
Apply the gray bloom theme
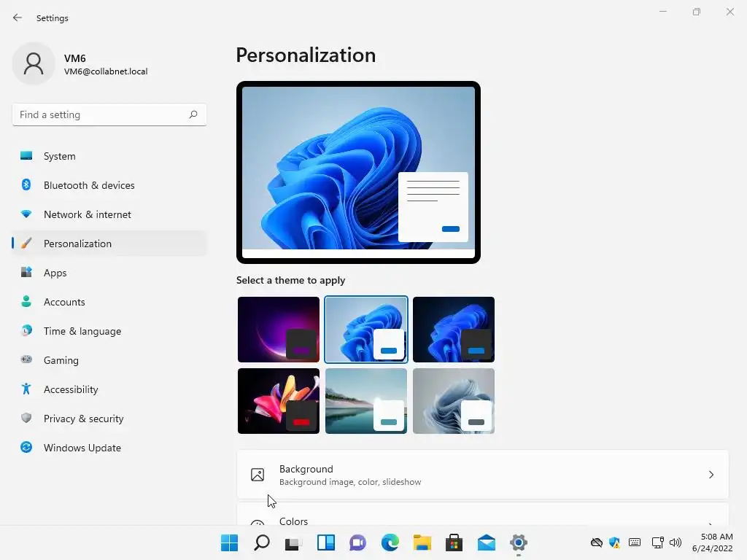(x=454, y=401)
